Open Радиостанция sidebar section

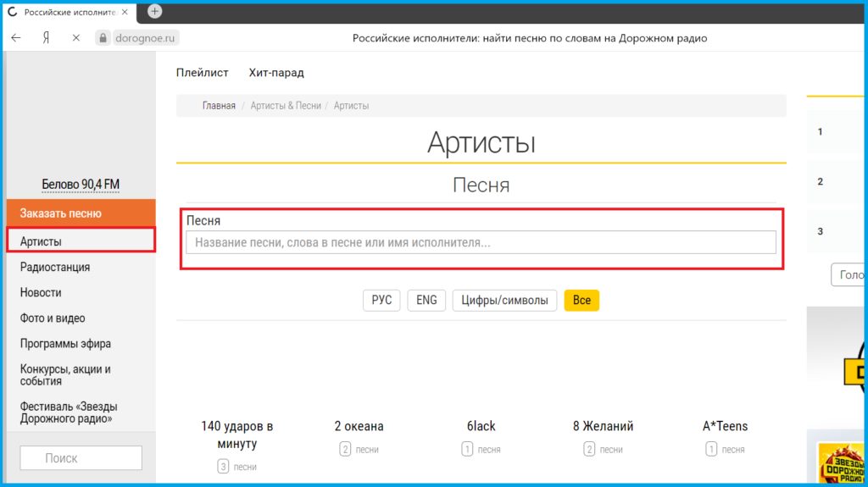[x=55, y=268]
